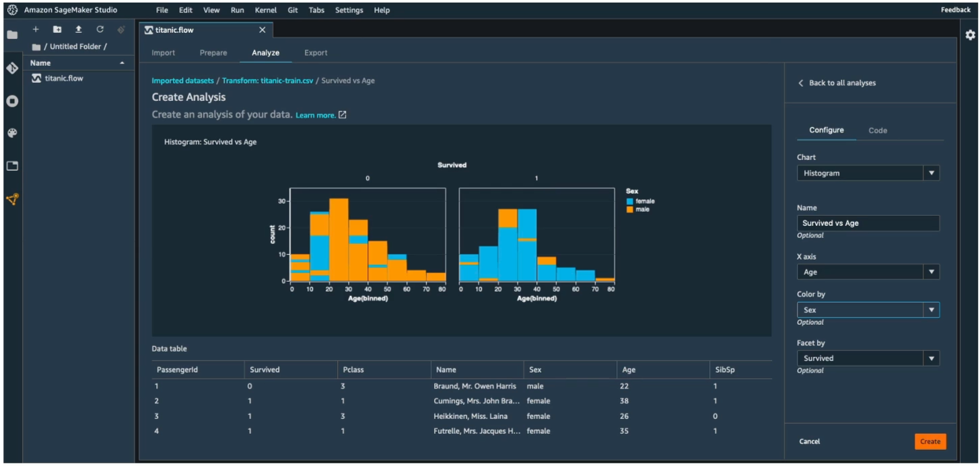980x466 pixels.
Task: Click the Upload Files icon
Action: 79,30
